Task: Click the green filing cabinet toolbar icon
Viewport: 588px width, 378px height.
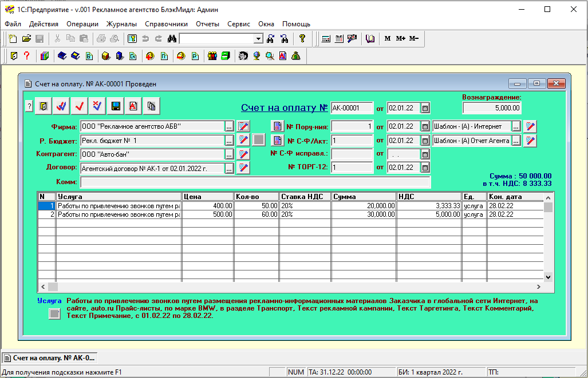Action: tap(226, 56)
